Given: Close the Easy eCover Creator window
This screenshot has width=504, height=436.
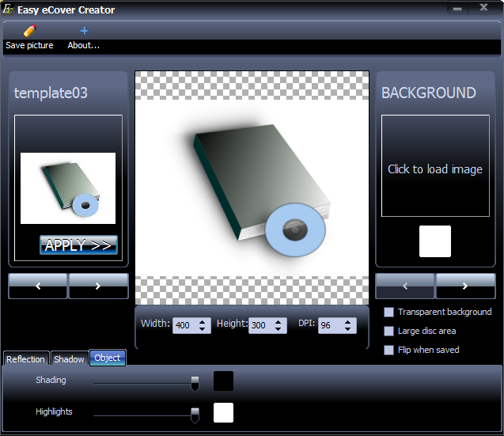Looking at the screenshot, I should point(483,8).
